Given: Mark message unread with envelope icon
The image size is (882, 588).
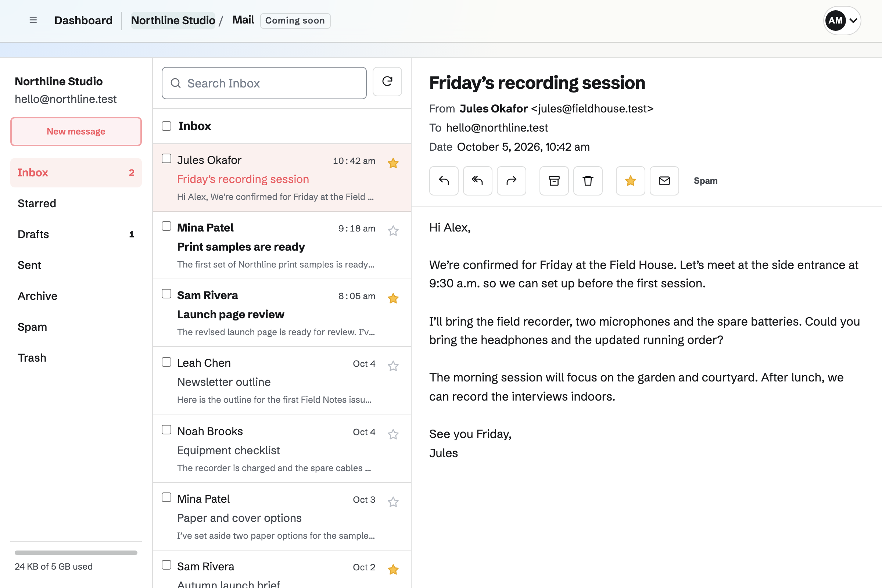Looking at the screenshot, I should (x=664, y=181).
